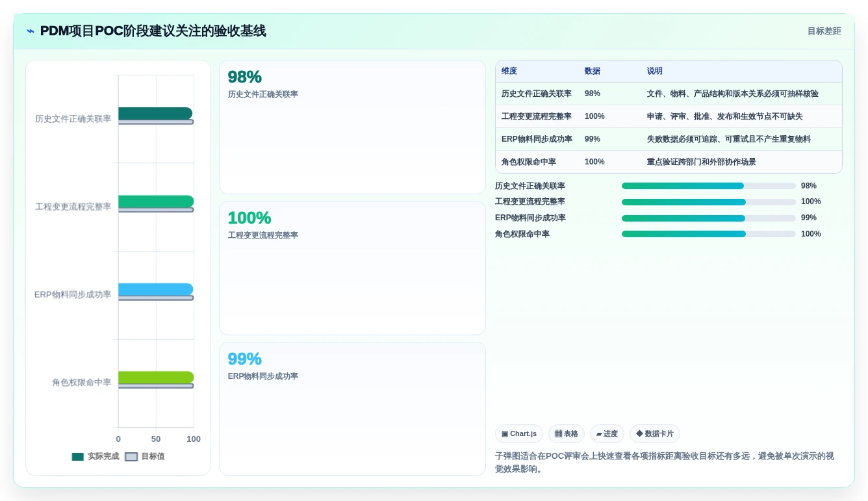Click the 历史文件正确关联率 progress bar
The height and width of the screenshot is (501, 868).
[709, 186]
